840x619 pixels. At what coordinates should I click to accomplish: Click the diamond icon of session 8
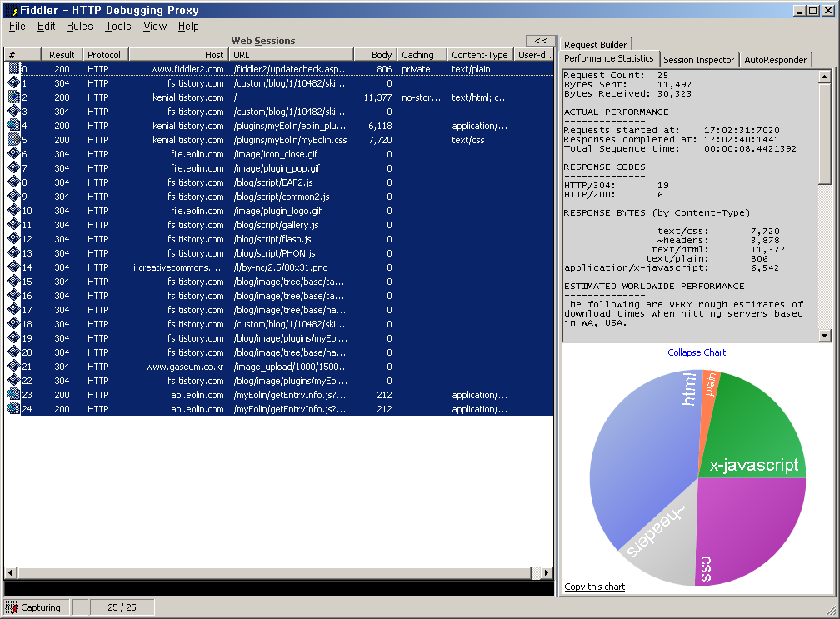(x=14, y=182)
